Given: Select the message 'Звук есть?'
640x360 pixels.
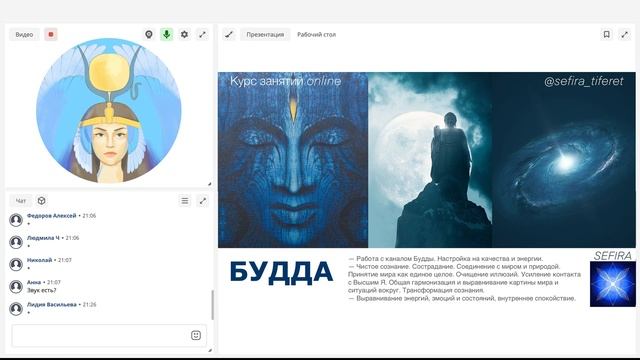Looking at the screenshot, I should pos(41,290).
